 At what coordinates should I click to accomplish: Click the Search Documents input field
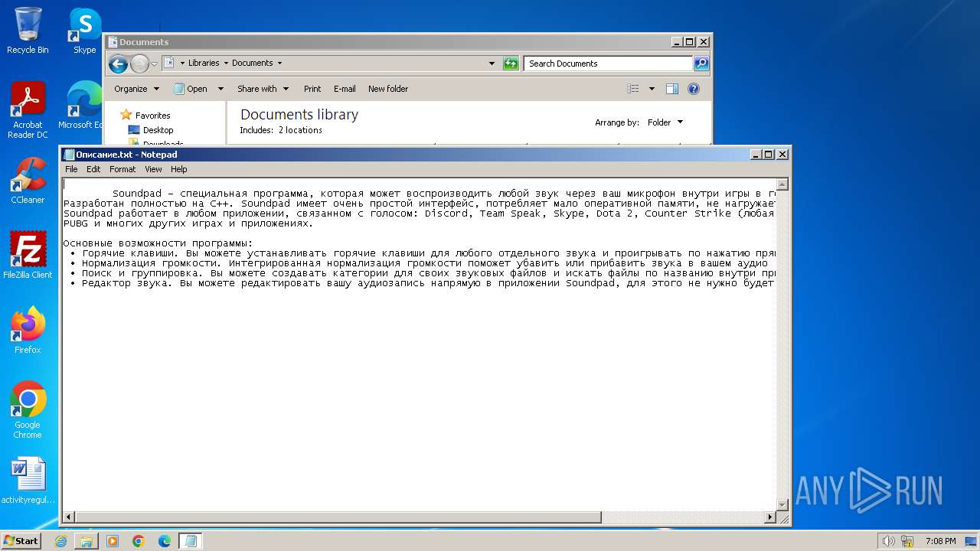point(609,64)
